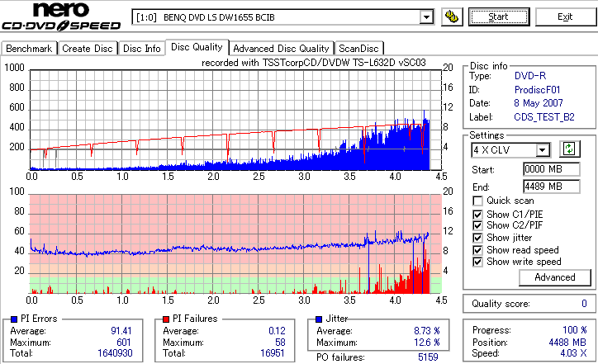Go to Advanced Disc Quality tab

[x=281, y=49]
